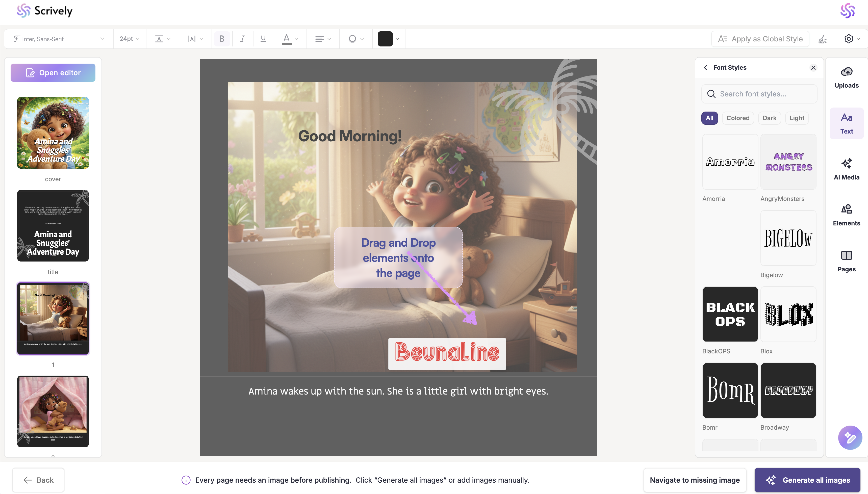The width and height of the screenshot is (868, 494).
Task: Select the Dark filter tab
Action: [x=769, y=118]
